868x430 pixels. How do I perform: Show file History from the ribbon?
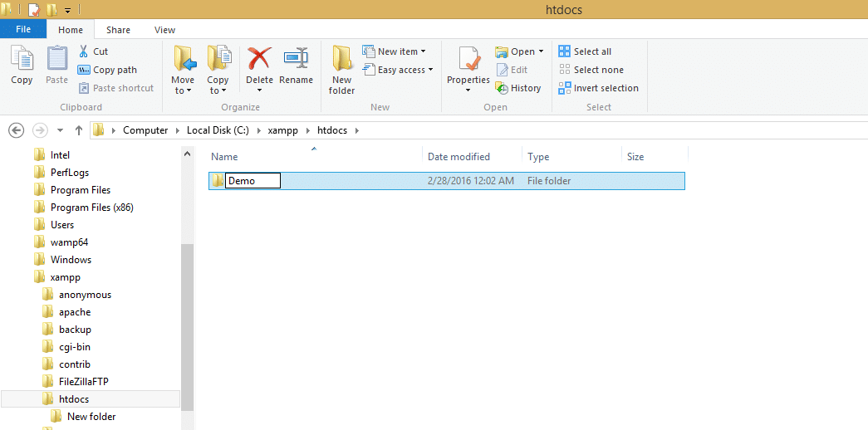click(x=517, y=88)
